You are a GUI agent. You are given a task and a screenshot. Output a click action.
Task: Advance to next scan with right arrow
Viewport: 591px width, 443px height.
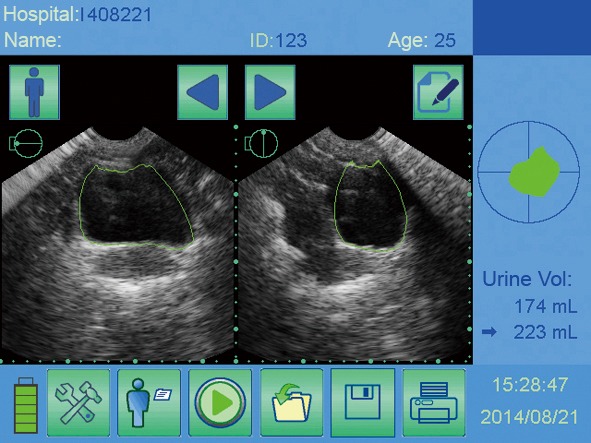click(x=270, y=92)
